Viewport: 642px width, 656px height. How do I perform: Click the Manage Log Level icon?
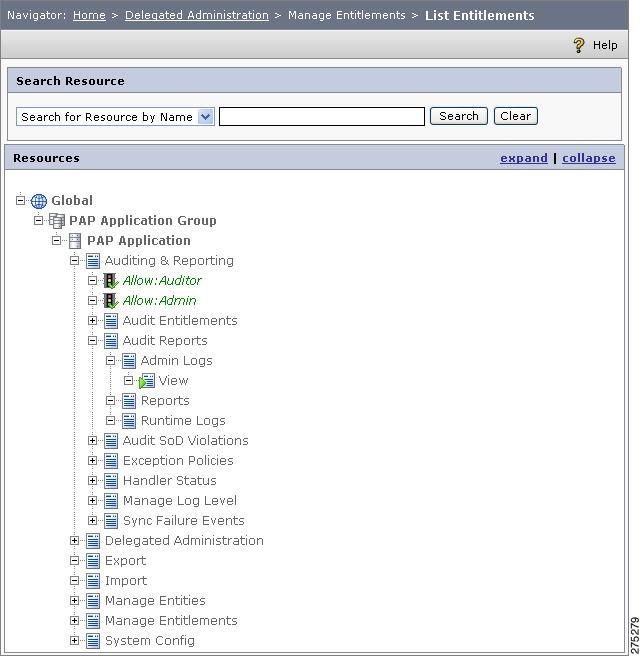pyautogui.click(x=111, y=501)
